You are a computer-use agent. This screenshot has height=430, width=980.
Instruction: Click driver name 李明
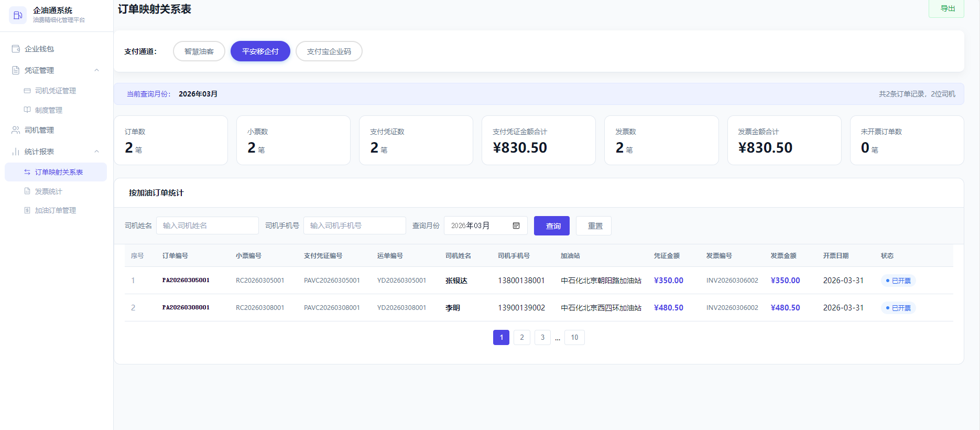tap(453, 308)
